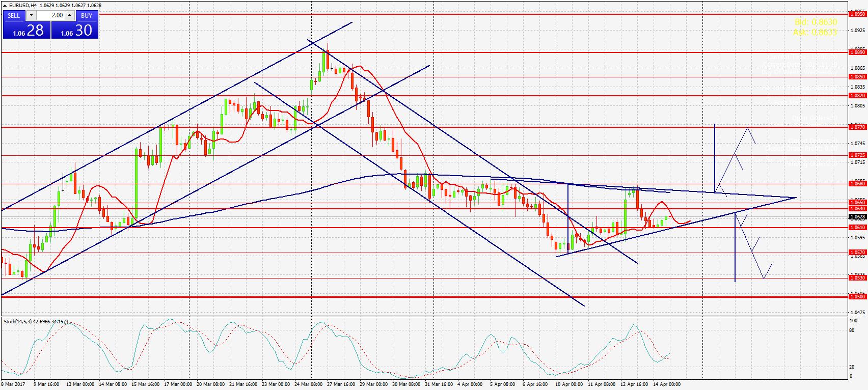Screen dimensions: 868x390
Task: Collapse the one-click trading panel triangle
Action: coord(5,6)
